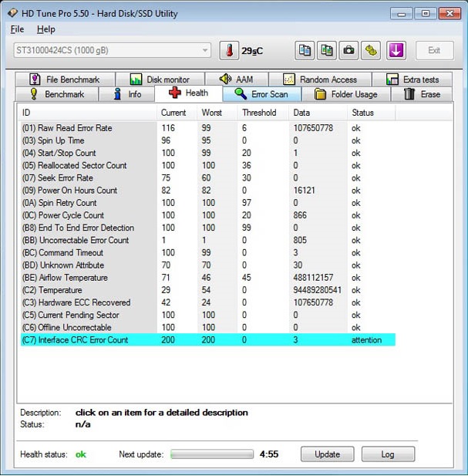
Task: Select the Interface CRC Error Count row
Action: click(x=208, y=339)
